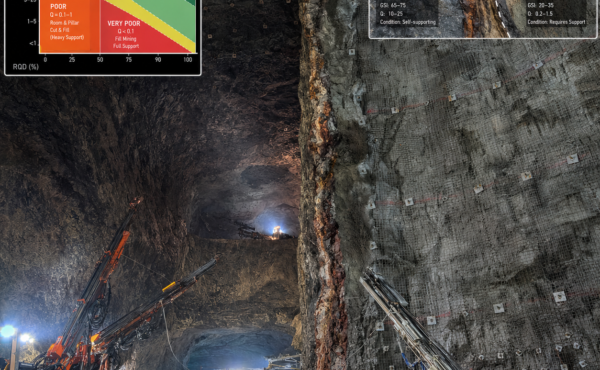Click the "Fill Mining" text
Image resolution: width=600 pixels, height=370 pixels.
(126, 39)
